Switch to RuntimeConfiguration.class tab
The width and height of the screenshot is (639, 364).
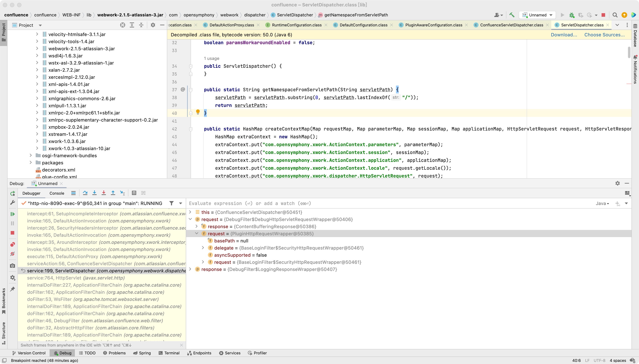pos(297,25)
